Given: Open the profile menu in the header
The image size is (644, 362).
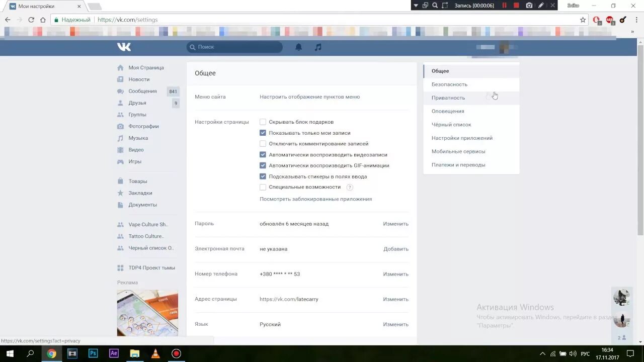Looking at the screenshot, I should click(497, 47).
